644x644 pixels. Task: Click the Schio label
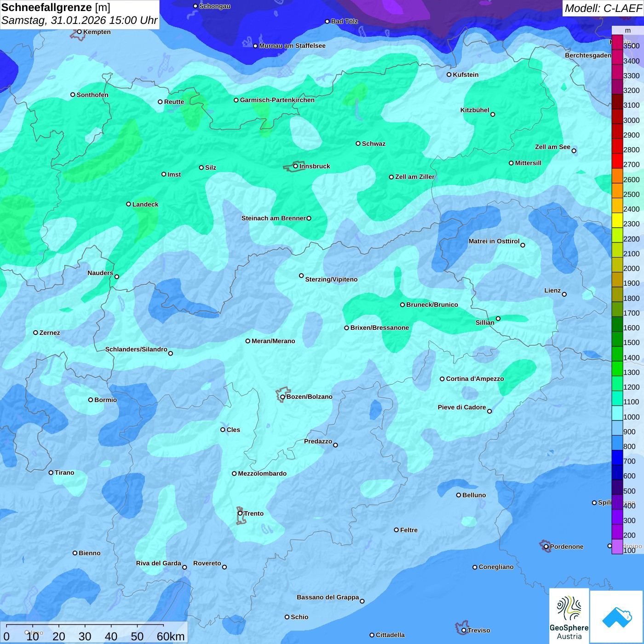click(x=299, y=617)
